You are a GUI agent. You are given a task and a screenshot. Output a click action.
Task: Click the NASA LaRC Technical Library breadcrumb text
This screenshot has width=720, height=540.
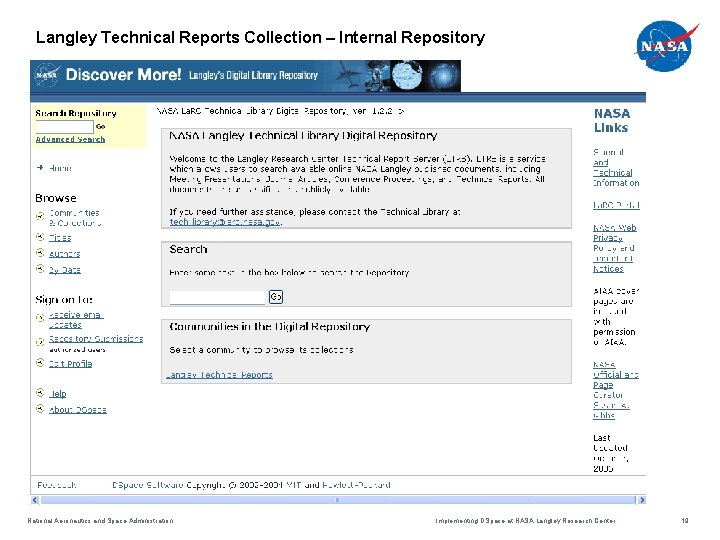pos(280,111)
